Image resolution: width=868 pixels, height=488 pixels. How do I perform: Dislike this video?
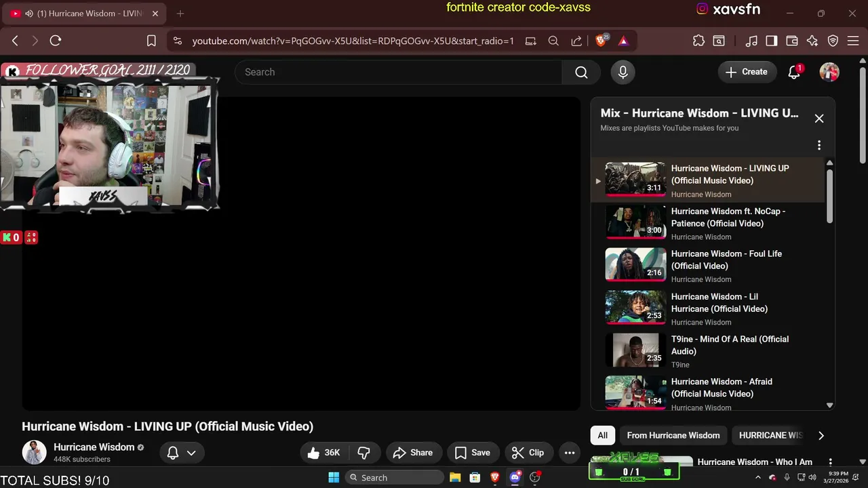[x=363, y=453]
